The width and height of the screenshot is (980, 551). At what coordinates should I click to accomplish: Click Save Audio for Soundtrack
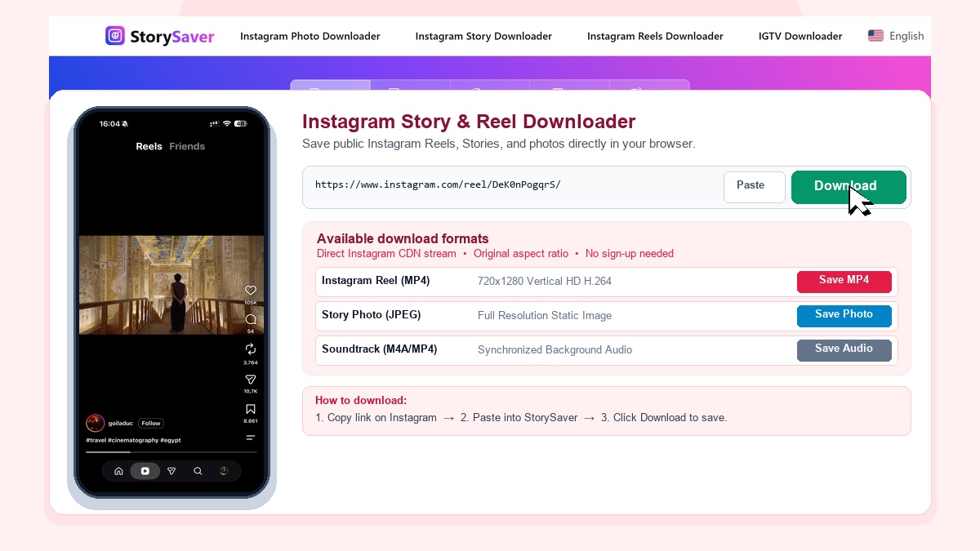(x=844, y=349)
